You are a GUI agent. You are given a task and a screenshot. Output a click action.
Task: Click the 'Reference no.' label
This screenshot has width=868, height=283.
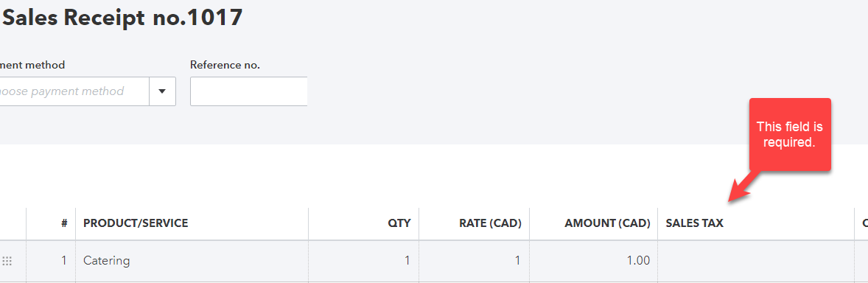[225, 65]
